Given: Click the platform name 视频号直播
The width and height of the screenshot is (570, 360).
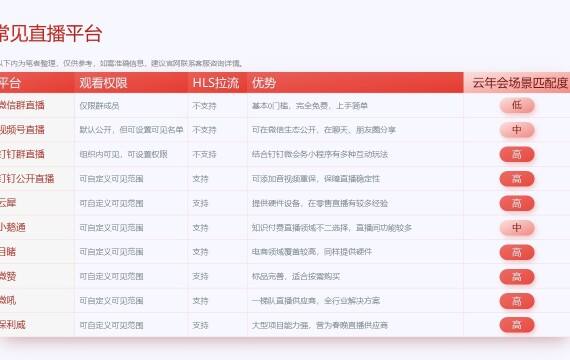Looking at the screenshot, I should point(22,130).
